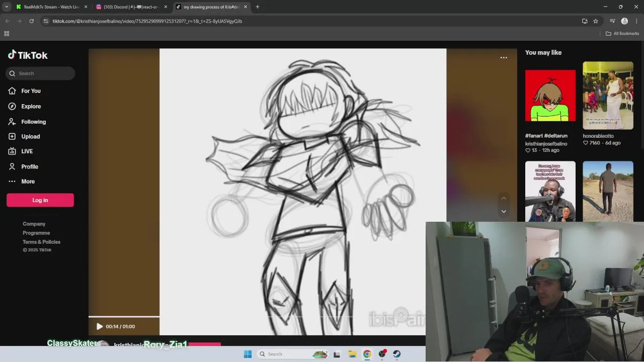Click the browser Back button
644x362 pixels.
(7, 21)
